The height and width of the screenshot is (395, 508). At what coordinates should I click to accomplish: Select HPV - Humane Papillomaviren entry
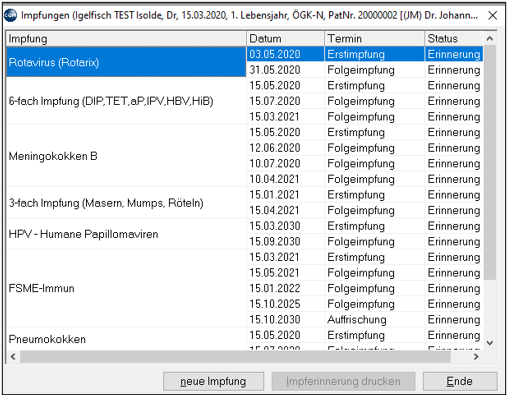[126, 234]
